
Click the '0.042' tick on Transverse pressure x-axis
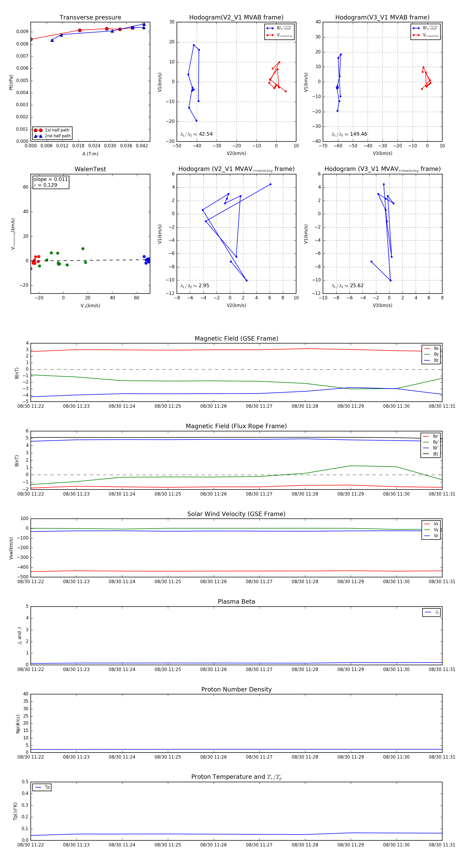click(142, 146)
